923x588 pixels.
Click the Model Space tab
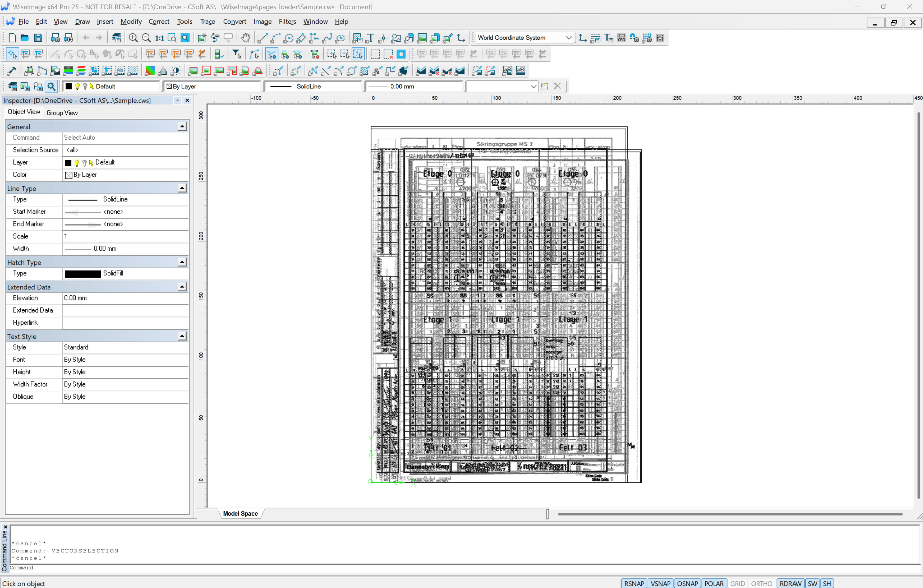point(240,513)
